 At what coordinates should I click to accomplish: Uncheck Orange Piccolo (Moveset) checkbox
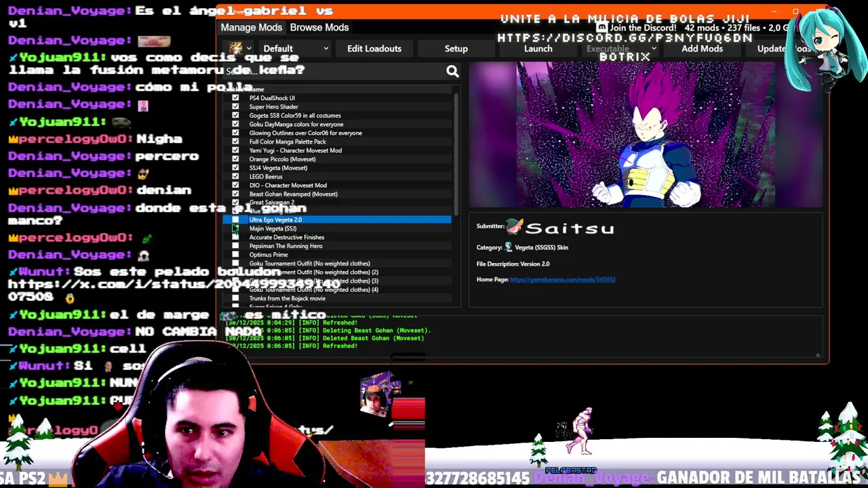coord(235,159)
